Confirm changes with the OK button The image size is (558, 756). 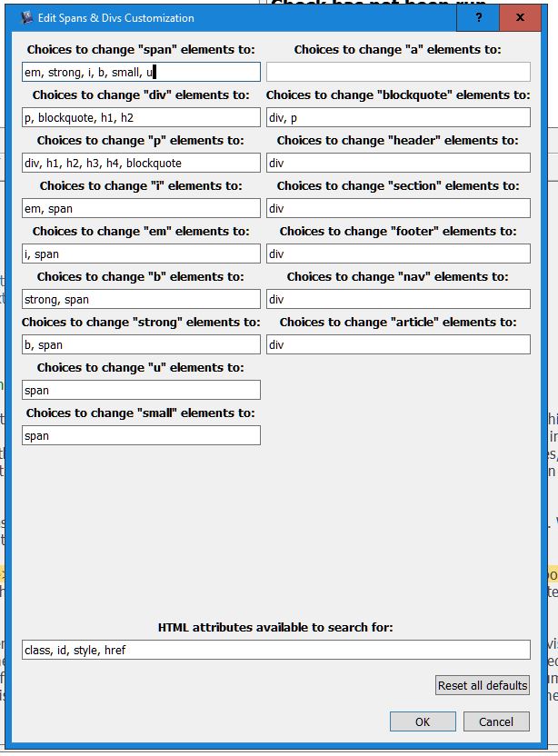coord(423,721)
